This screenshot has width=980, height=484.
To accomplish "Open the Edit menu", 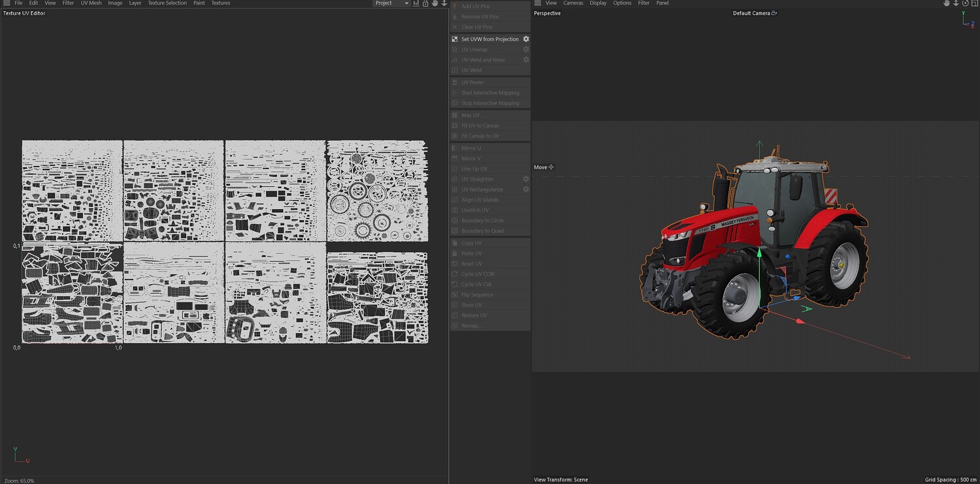I will [33, 3].
